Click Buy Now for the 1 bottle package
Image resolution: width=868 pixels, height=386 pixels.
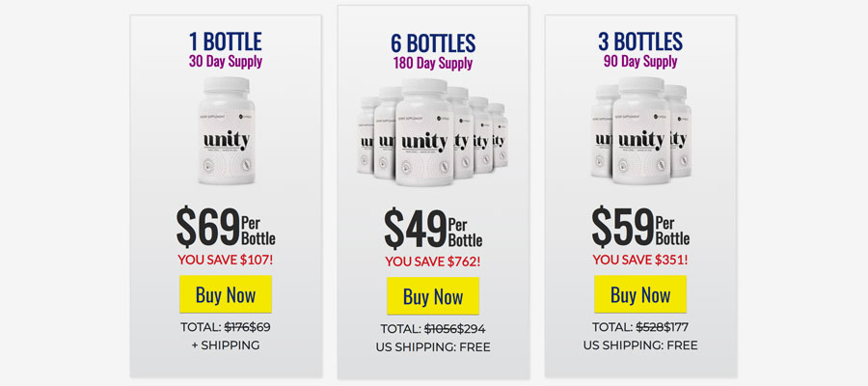point(226,294)
